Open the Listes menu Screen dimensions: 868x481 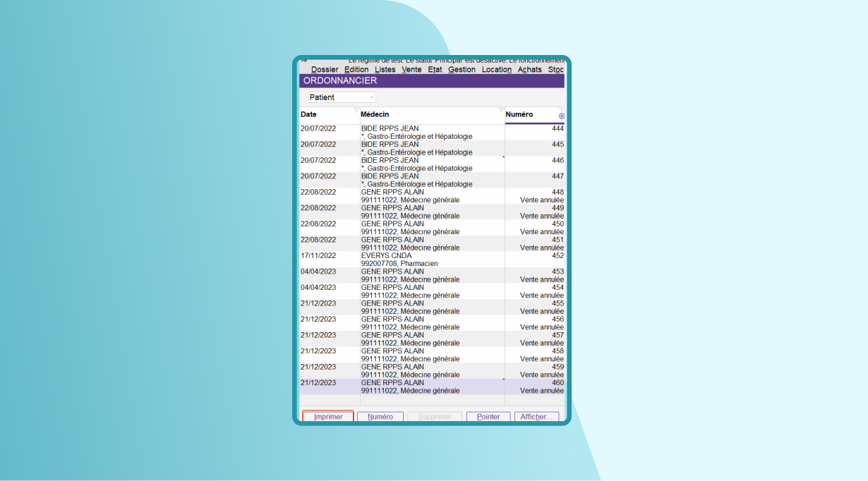pos(385,70)
